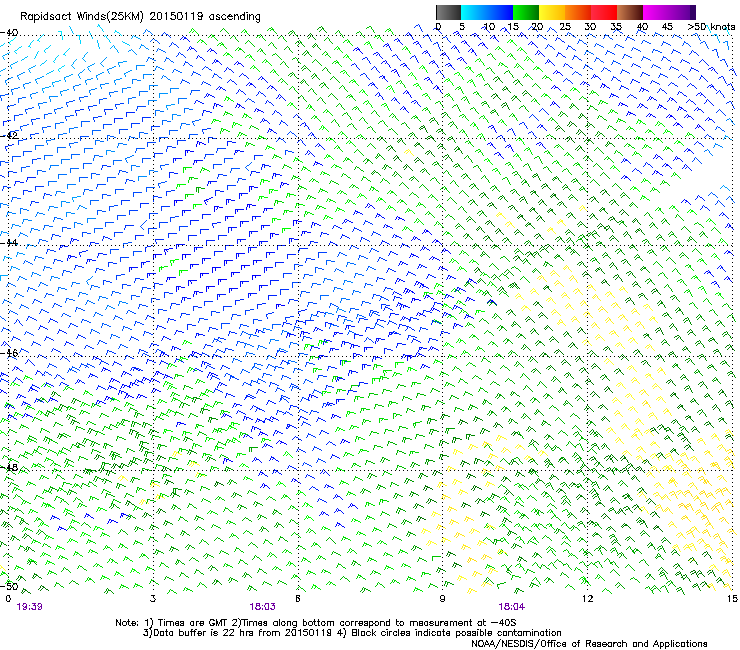Click the purple 18:03 time stamp
Screen dimensions: 740x650
[x=262, y=607]
